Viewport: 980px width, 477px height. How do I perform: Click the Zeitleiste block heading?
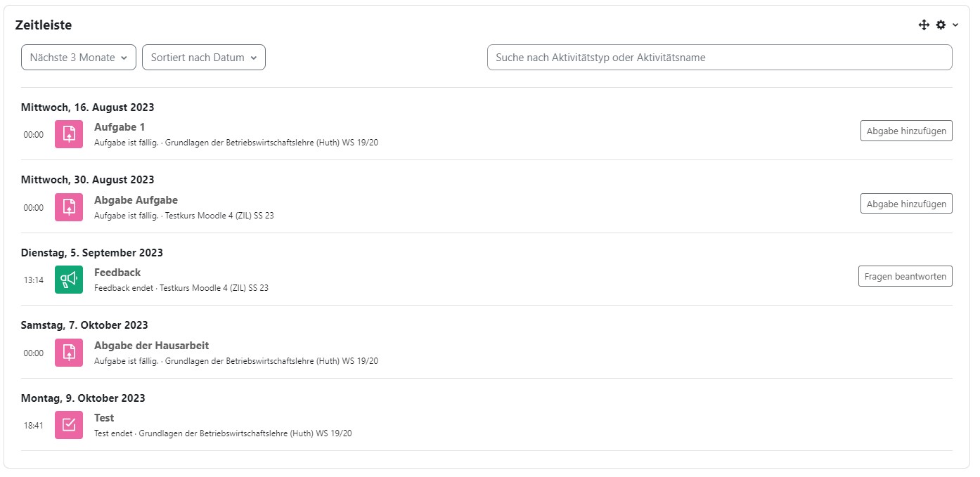tap(44, 25)
